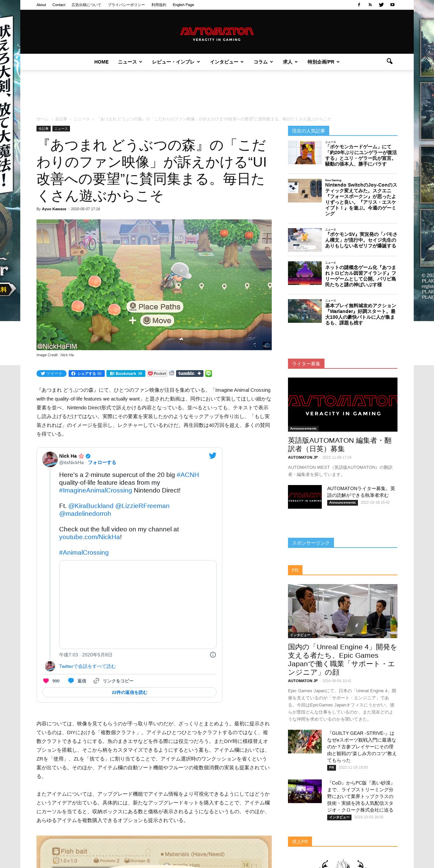434x868 pixels.
Task: Open CoD 黒い砂漠 クローク article
Action: (x=361, y=796)
